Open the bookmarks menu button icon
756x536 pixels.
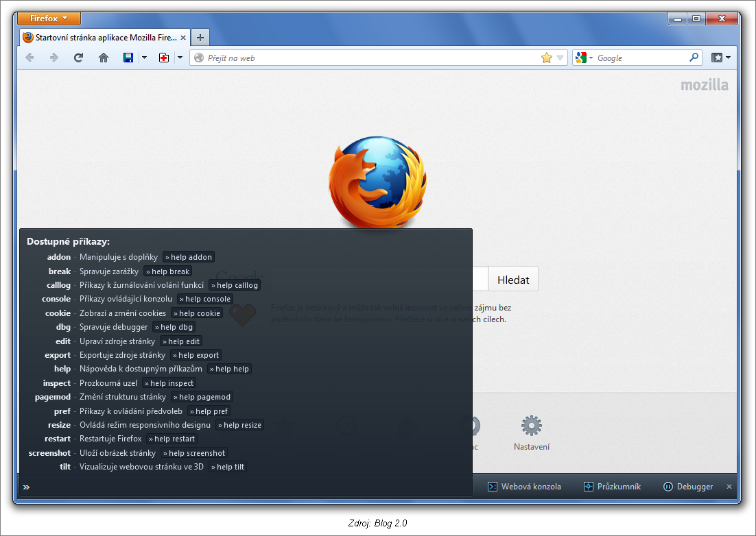coord(720,58)
